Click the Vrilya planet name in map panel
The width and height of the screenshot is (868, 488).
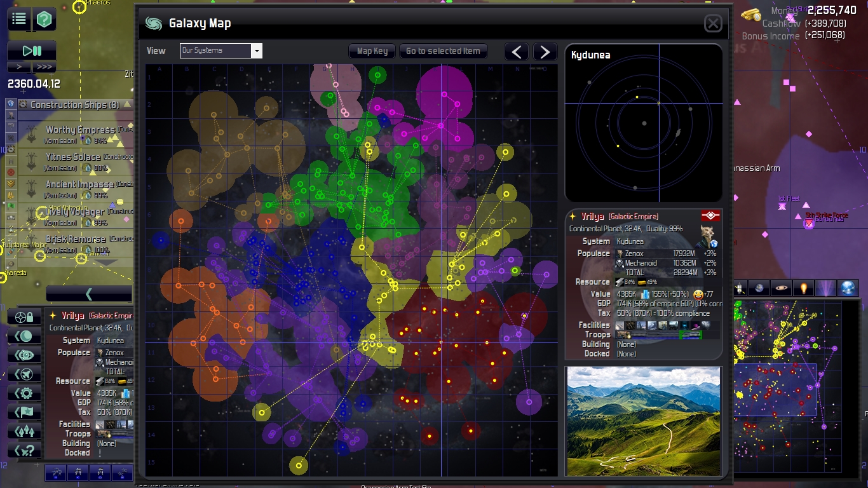coord(592,216)
